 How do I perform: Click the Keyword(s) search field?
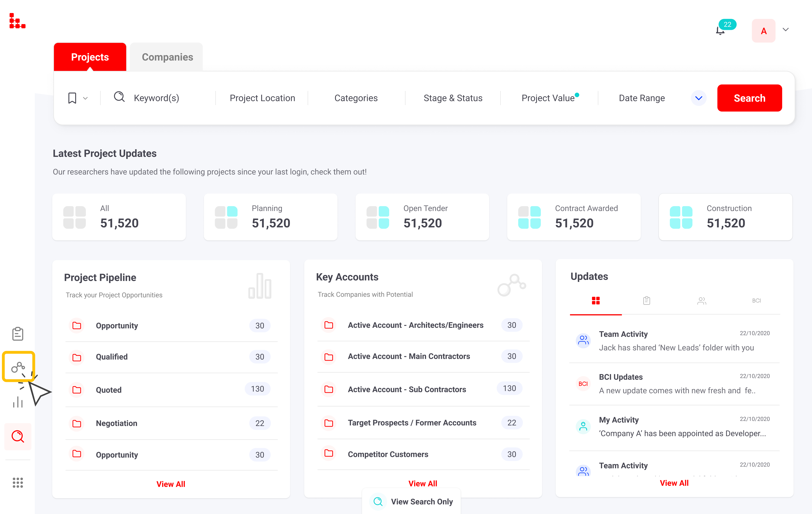157,98
